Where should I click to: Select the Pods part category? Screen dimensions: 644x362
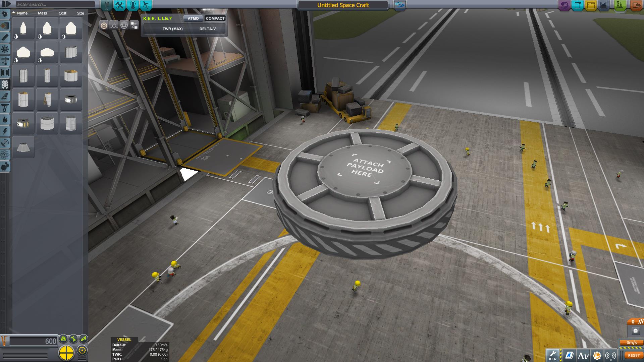pos(5,14)
